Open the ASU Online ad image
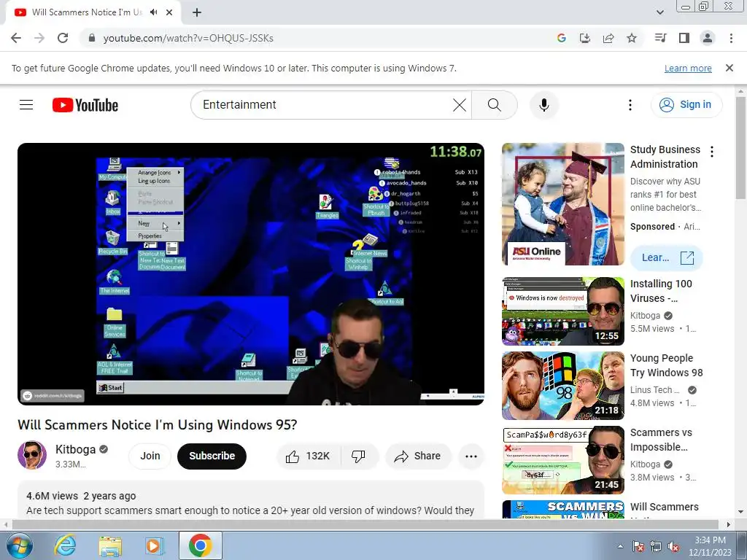Screen dimensions: 747x560 [562, 204]
